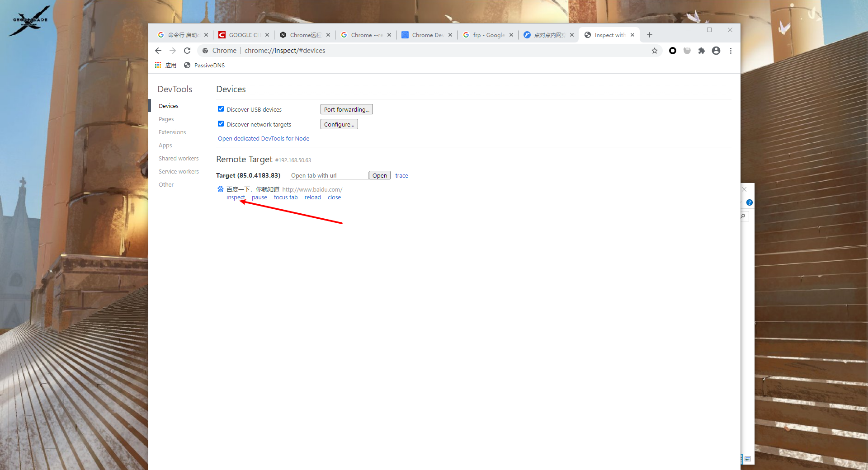
Task: Open the Apps grid shortcut in bookmarks bar
Action: tap(165, 65)
